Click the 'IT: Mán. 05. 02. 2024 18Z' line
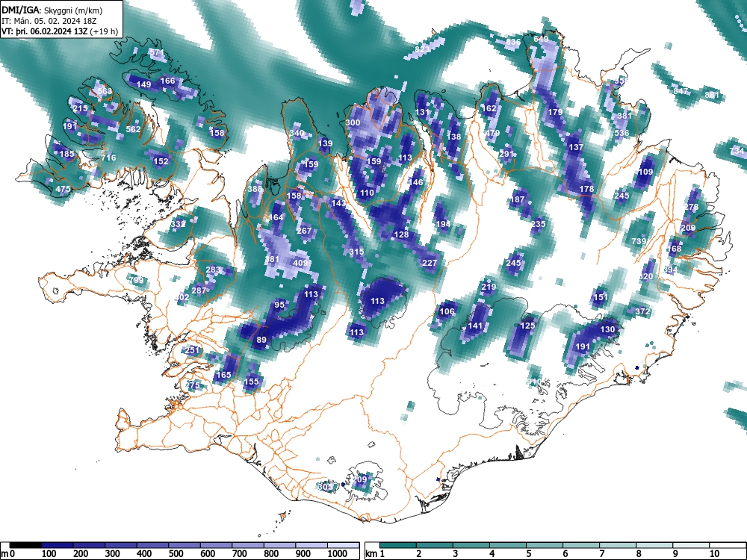The width and height of the screenshot is (747, 560). click(x=49, y=21)
